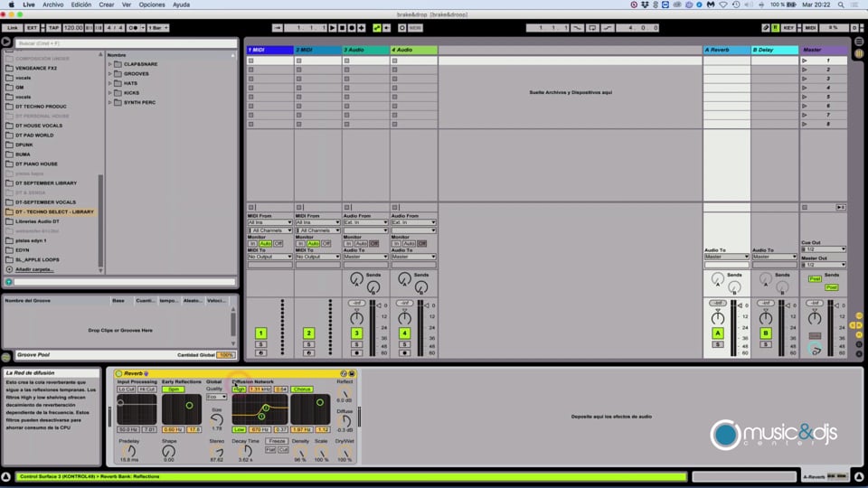Expand the KICKS folder
868x488 pixels.
coord(109,93)
